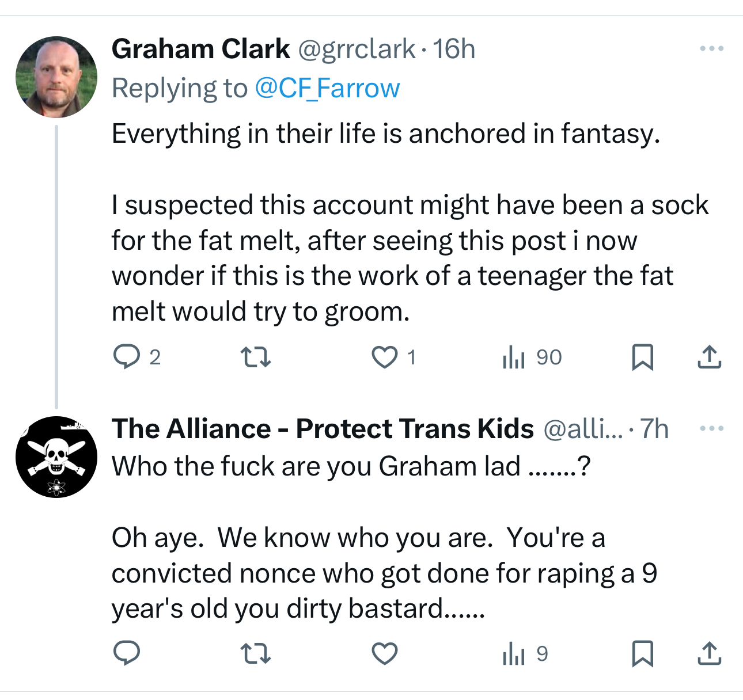Image resolution: width=743 pixels, height=700 pixels.
Task: Share The Alliance's tweet
Action: (709, 653)
